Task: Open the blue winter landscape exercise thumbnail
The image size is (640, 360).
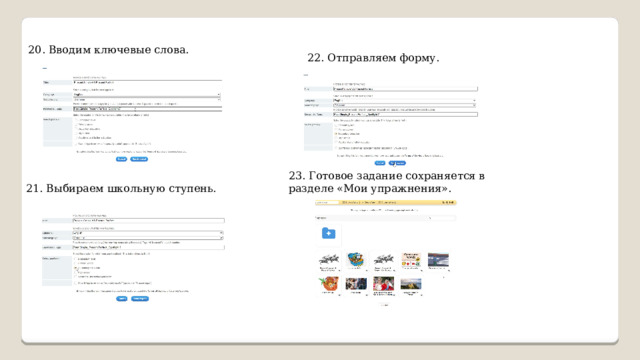Action: tap(438, 260)
